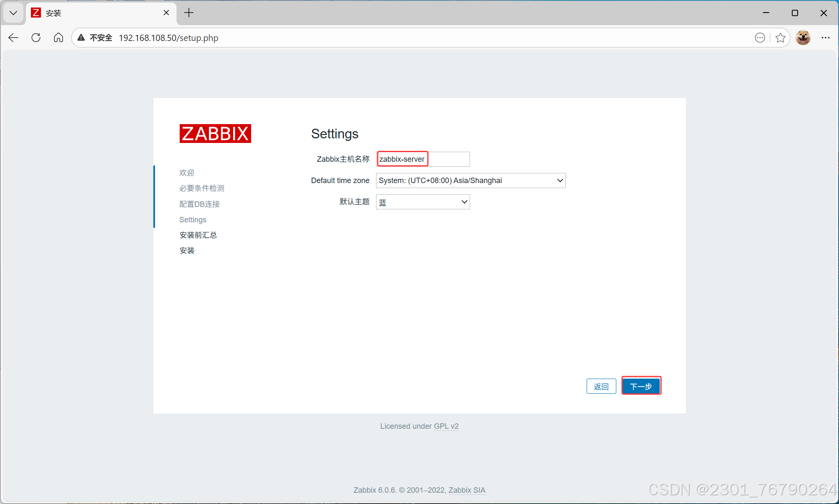Click the ZABBIX logo
The width and height of the screenshot is (839, 504).
[x=215, y=134]
